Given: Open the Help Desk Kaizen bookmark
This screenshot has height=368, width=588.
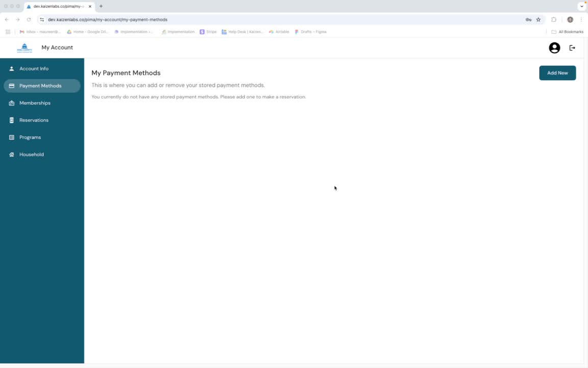Looking at the screenshot, I should tap(242, 32).
